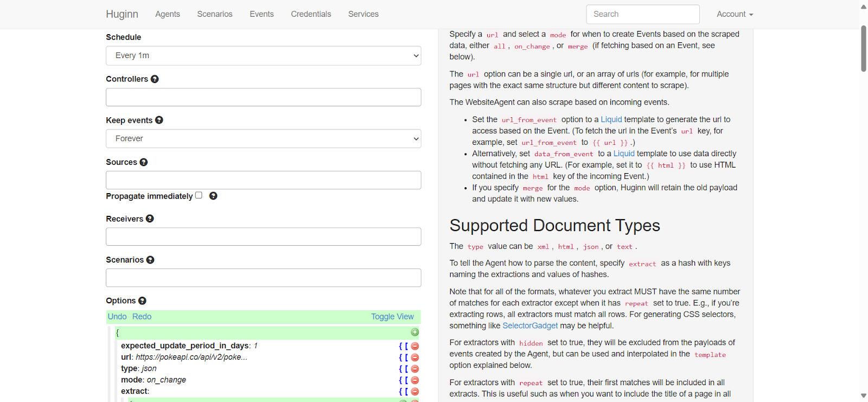
Task: Click the scrollbar up arrow
Action: point(864,7)
